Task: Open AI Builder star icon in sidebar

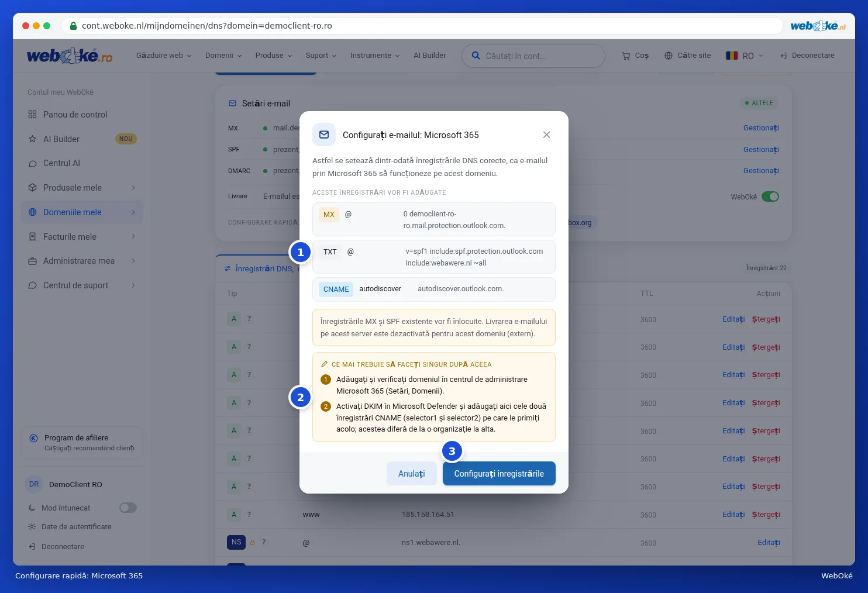Action: (33, 139)
